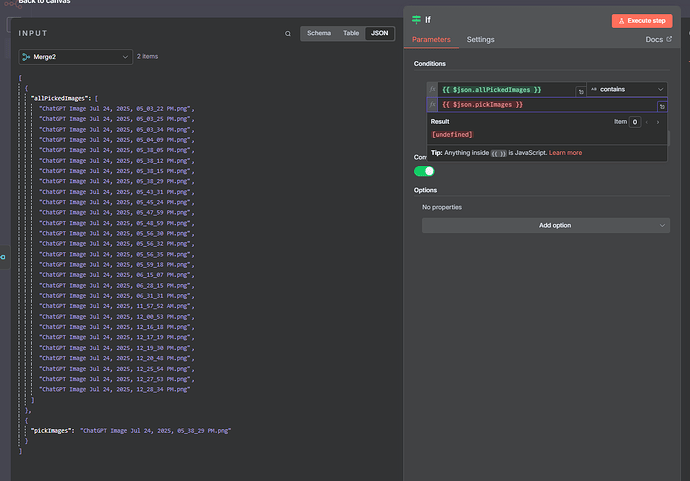Click array entry 05_03_22 PM.png
The image size is (690, 481).
coord(115,109)
